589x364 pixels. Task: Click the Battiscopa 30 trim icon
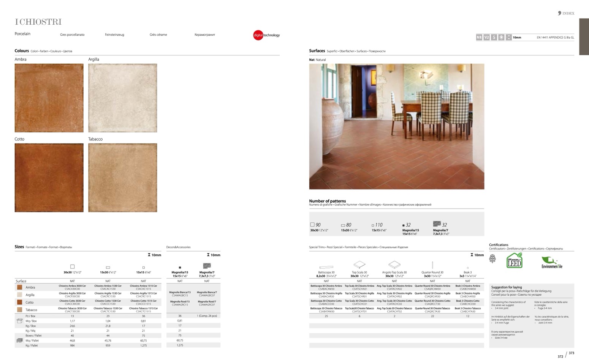point(326,267)
